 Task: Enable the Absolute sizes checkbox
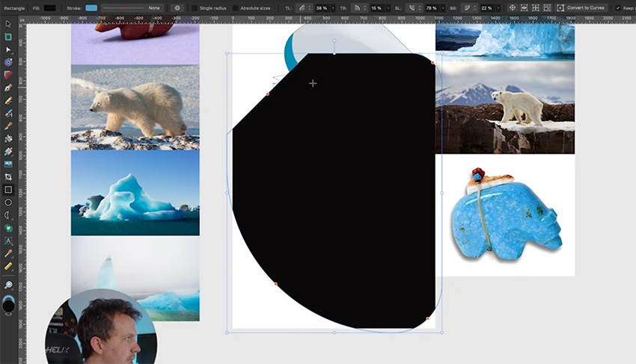pyautogui.click(x=236, y=7)
